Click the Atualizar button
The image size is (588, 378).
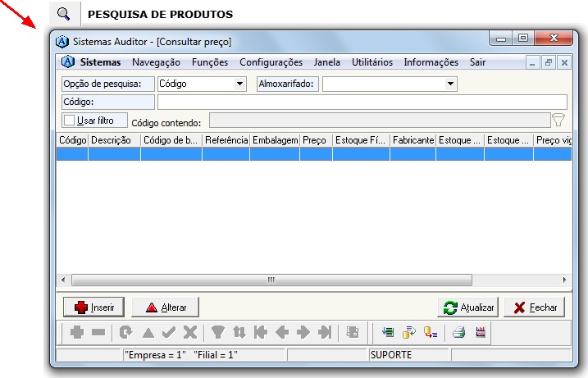(467, 307)
